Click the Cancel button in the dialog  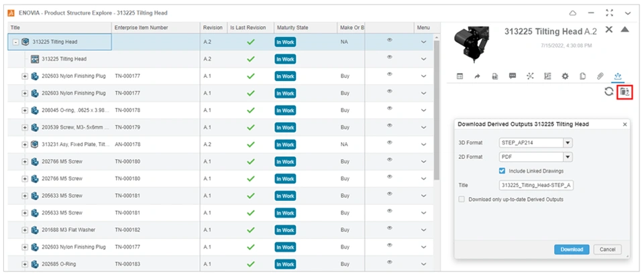pos(607,249)
